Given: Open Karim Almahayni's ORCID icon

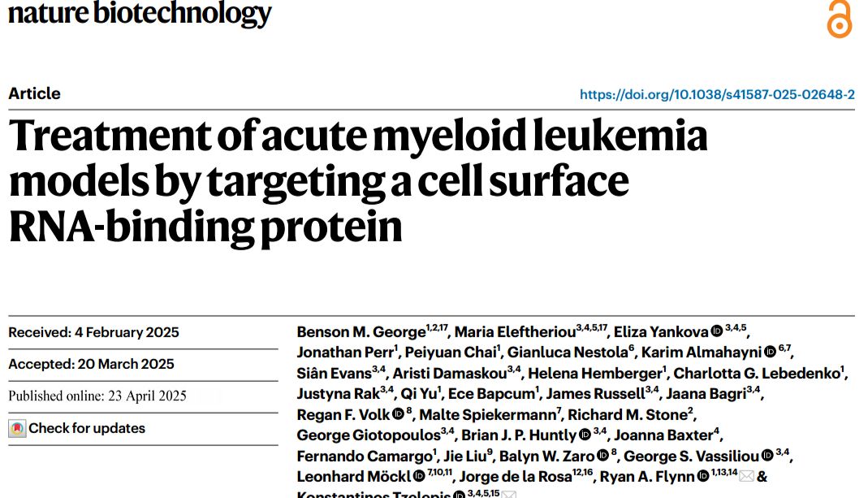Looking at the screenshot, I should (x=770, y=353).
